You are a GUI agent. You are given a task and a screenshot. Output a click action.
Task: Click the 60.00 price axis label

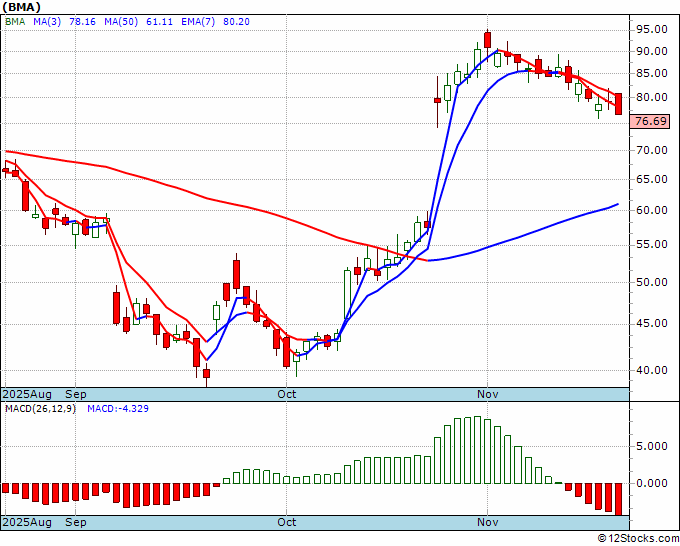click(x=651, y=210)
